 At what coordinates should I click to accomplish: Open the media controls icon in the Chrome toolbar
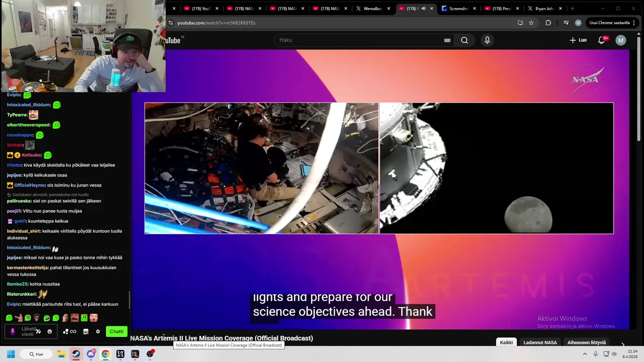pos(566,23)
